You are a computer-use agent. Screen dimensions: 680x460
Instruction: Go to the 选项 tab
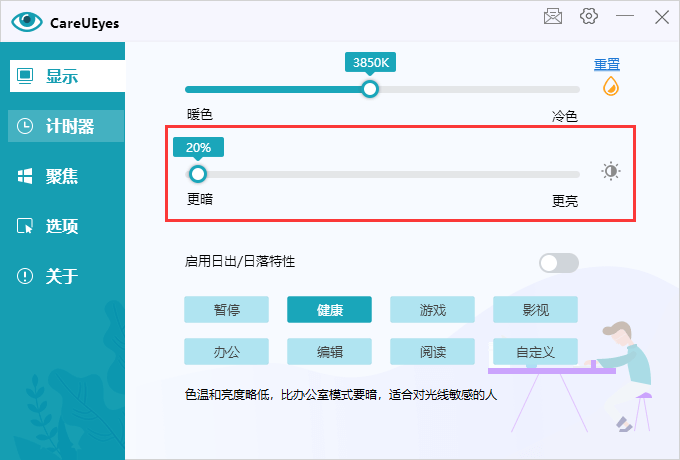click(62, 226)
